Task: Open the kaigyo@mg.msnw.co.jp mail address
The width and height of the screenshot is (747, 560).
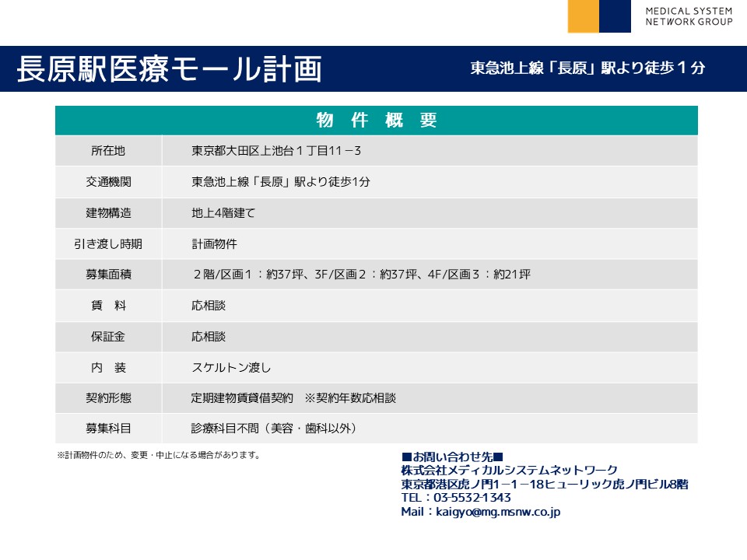Action: click(x=480, y=512)
